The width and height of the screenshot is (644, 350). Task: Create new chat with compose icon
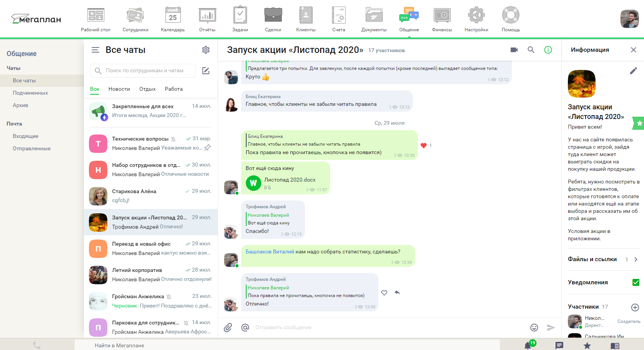pyautogui.click(x=206, y=71)
